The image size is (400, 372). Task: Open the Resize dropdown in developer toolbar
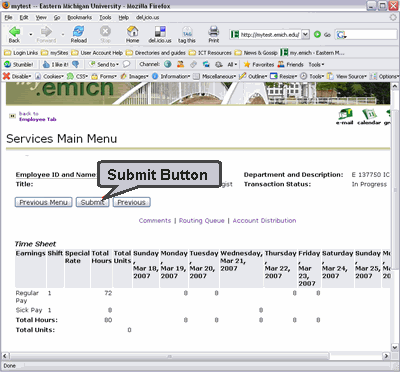[283, 76]
